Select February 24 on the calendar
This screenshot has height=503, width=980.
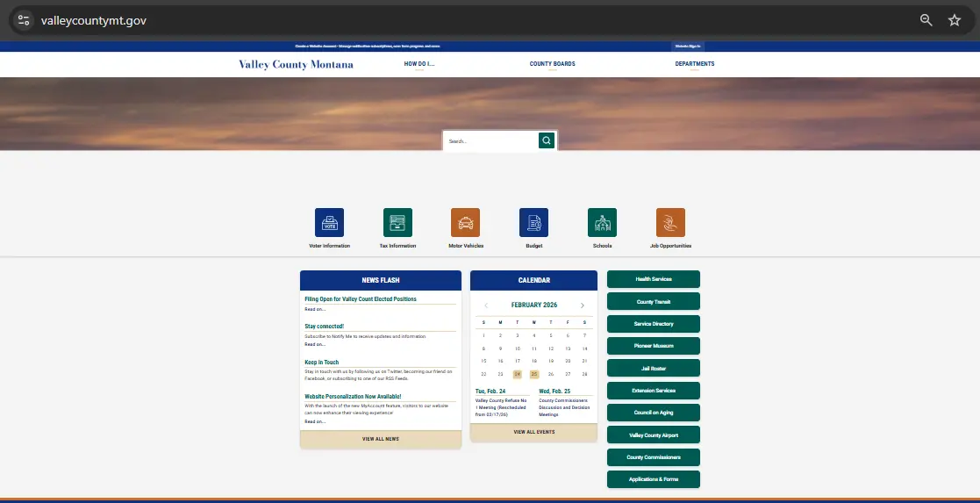tap(517, 374)
